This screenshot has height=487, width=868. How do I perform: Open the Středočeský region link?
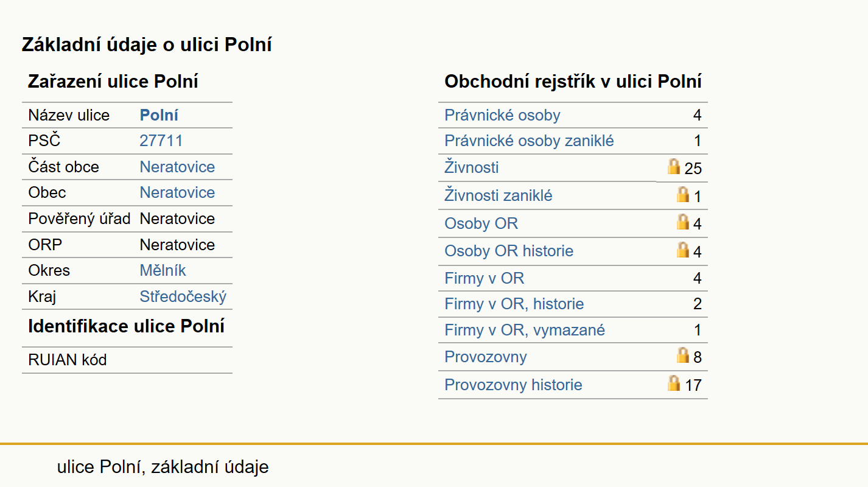(x=183, y=296)
